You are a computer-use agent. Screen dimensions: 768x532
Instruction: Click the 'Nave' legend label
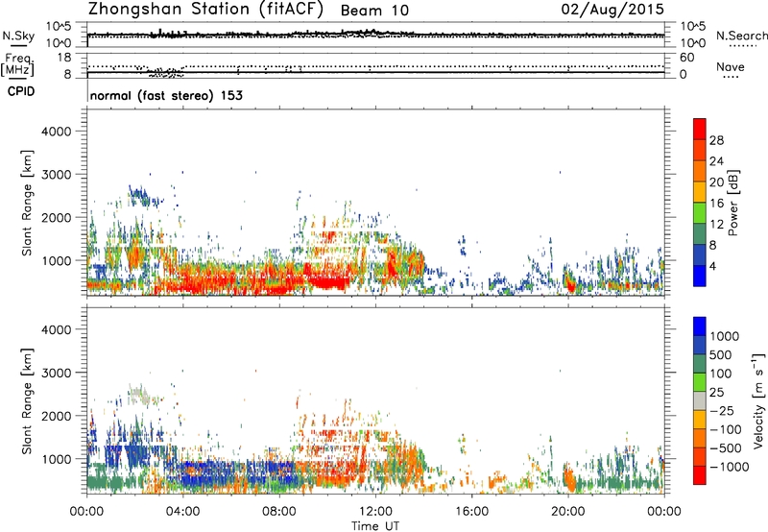(731, 67)
